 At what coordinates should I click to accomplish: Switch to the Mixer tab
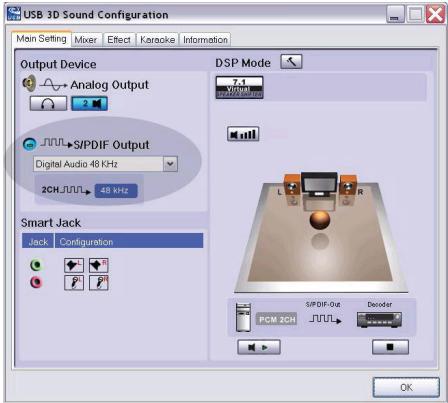[86, 40]
